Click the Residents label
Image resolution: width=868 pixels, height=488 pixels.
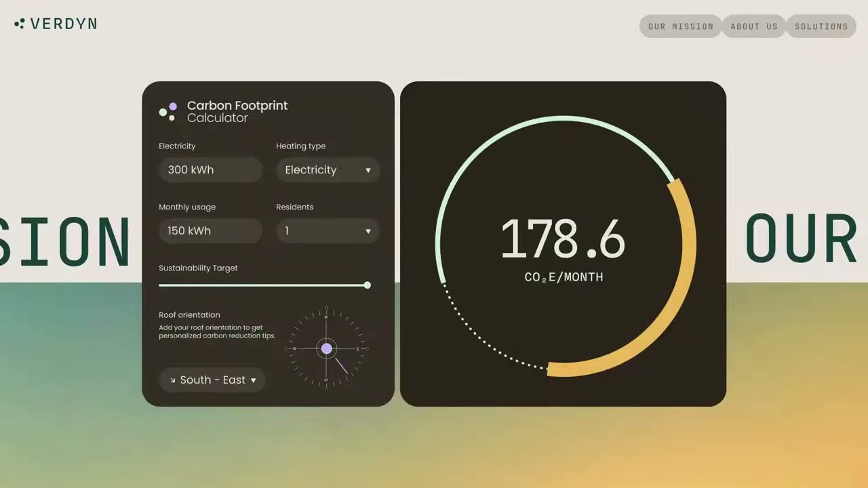pos(294,207)
